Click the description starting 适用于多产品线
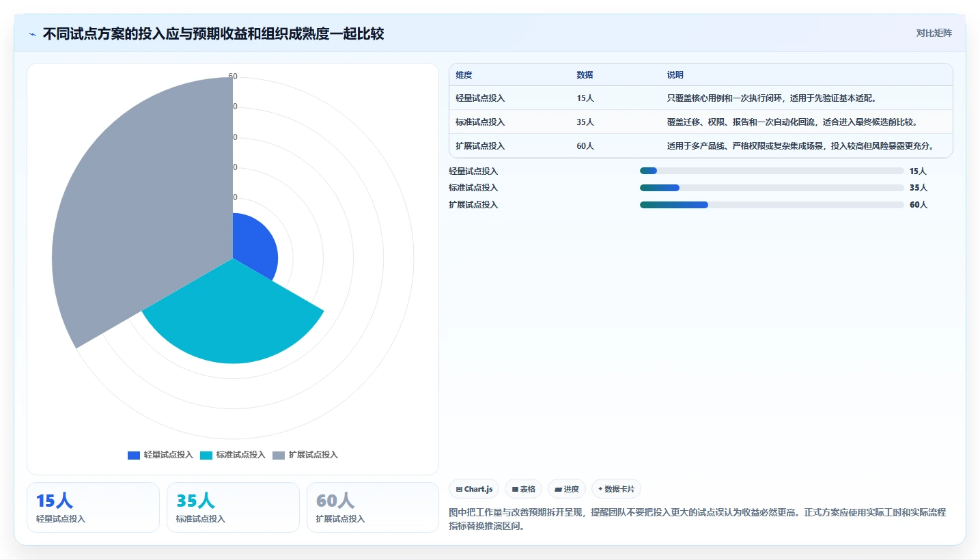 (x=800, y=146)
